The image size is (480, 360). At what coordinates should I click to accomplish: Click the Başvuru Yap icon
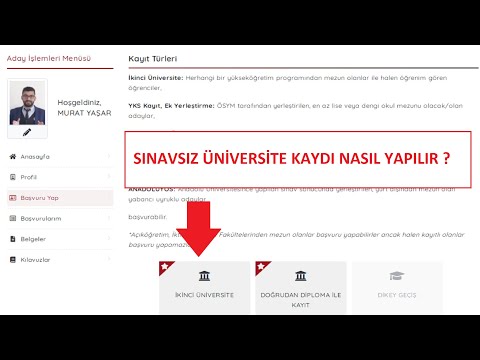pyautogui.click(x=13, y=198)
